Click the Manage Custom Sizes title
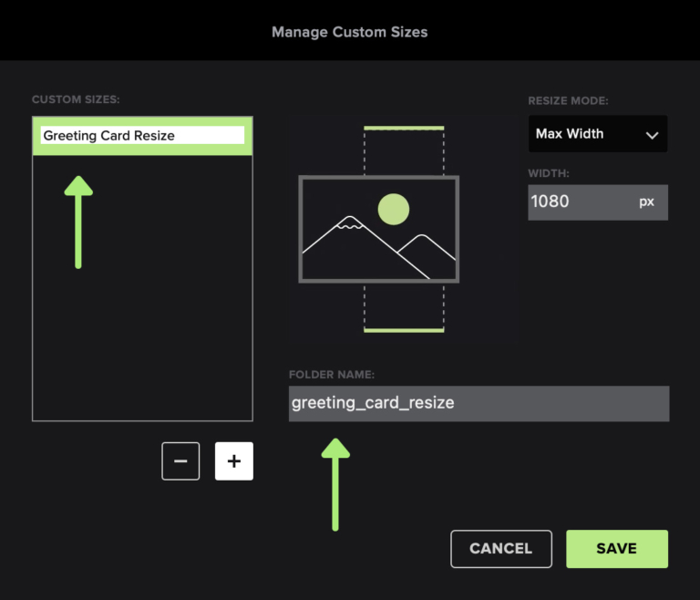Screen dimensions: 700x600 click(350, 32)
